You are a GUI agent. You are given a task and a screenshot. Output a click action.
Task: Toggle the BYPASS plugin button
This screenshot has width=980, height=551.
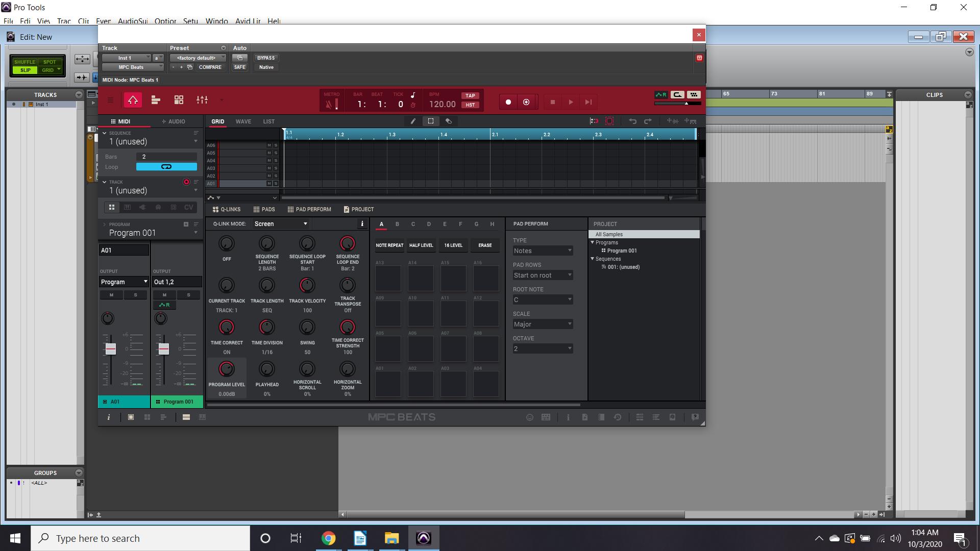coord(266,58)
